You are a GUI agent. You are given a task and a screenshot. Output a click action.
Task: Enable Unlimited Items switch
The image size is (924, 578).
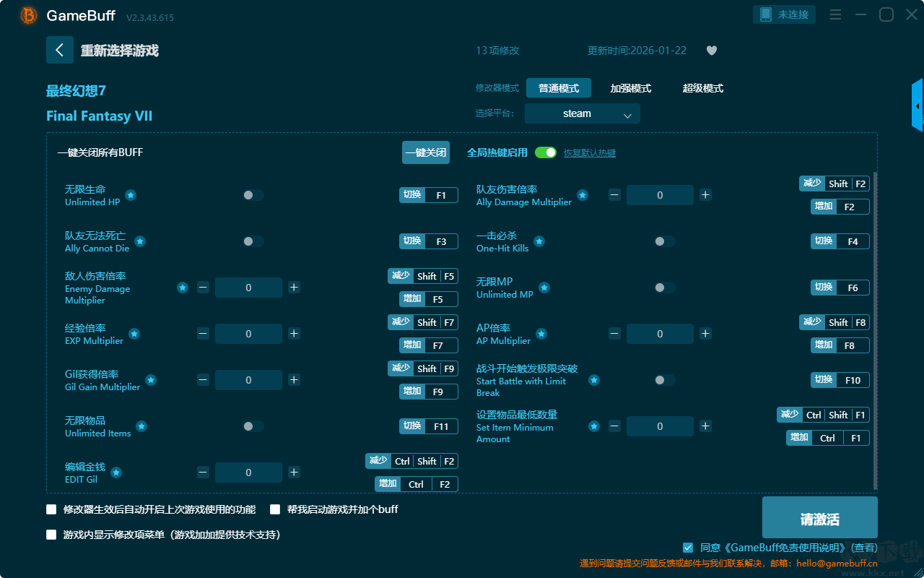click(x=253, y=426)
